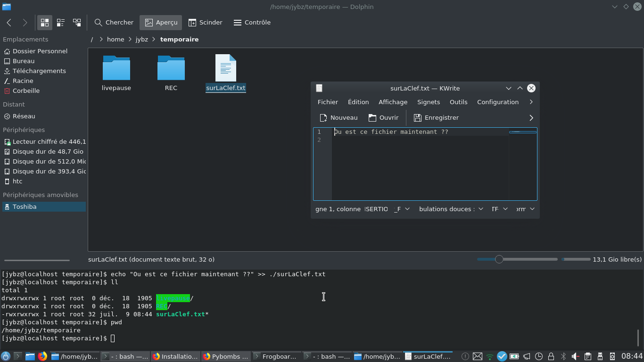The height and width of the screenshot is (362, 644).
Task: Switch to Pybombs Firefox task
Action: click(226, 356)
